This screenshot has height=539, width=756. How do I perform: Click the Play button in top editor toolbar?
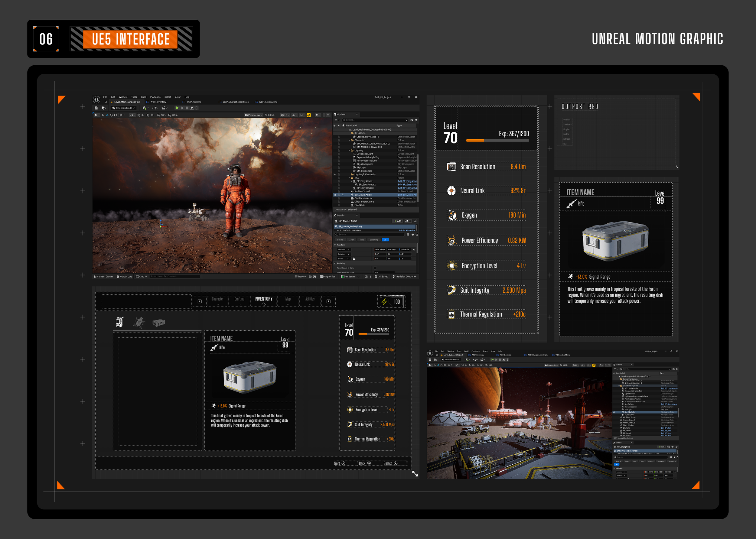coord(177,108)
